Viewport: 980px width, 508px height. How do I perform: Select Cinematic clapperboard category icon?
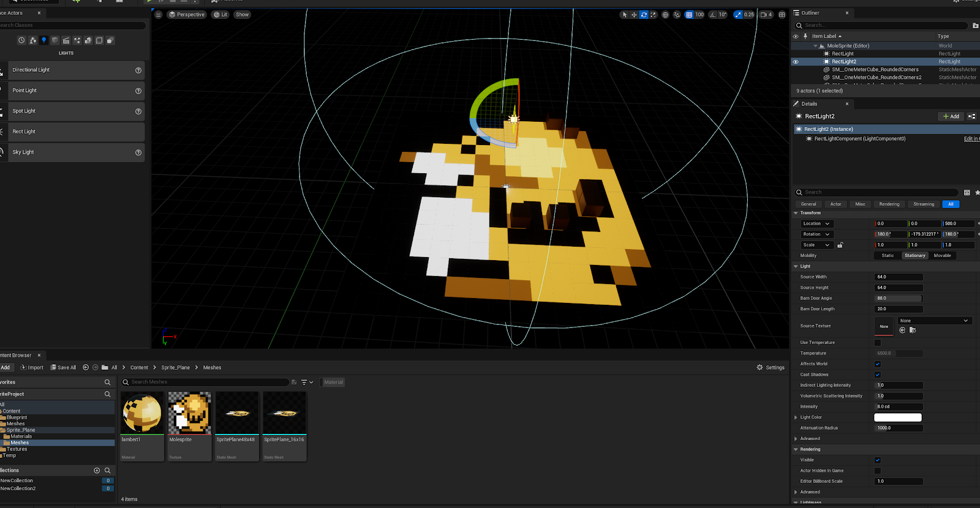point(66,40)
